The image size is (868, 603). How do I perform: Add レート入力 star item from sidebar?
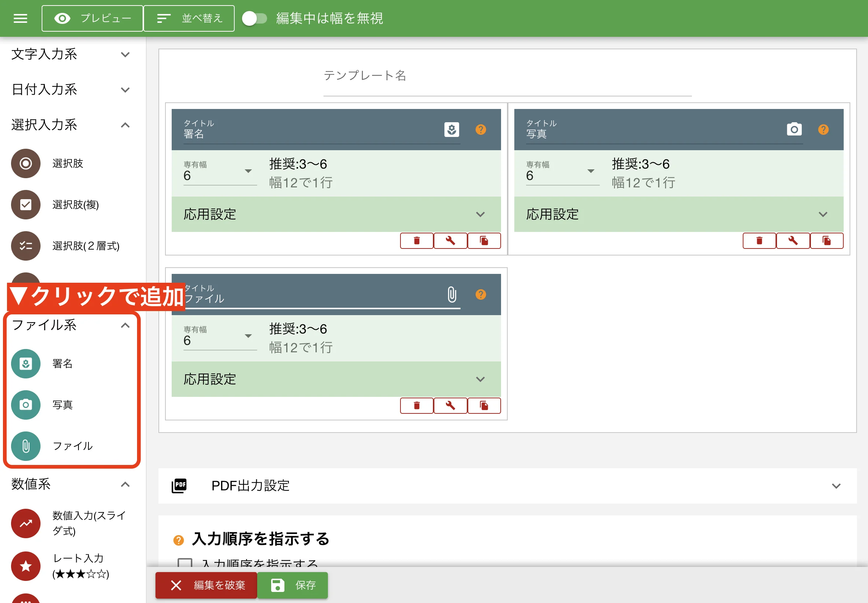26,565
